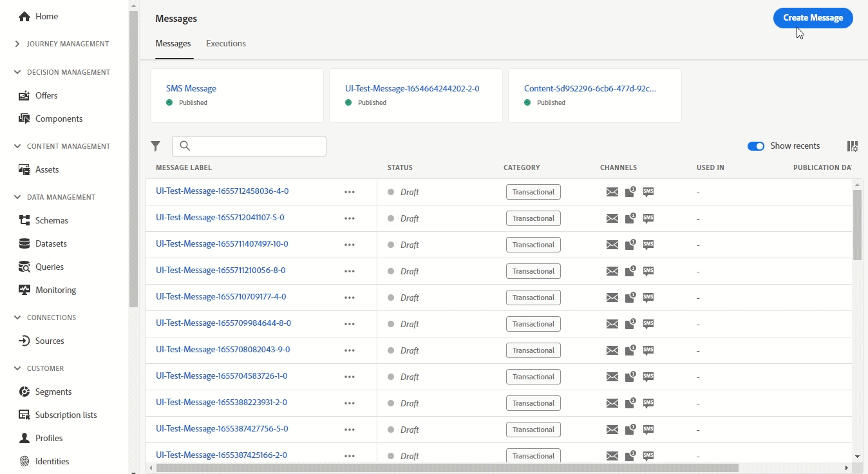Screen dimensions: 868x474
Task: Click the Queries sidebar icon
Action: 24,267
